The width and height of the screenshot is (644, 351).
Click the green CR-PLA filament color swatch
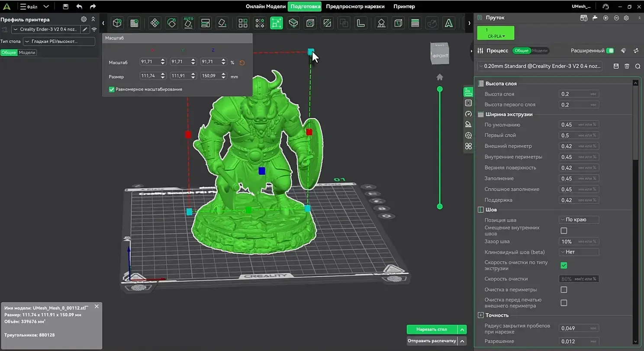point(496,33)
